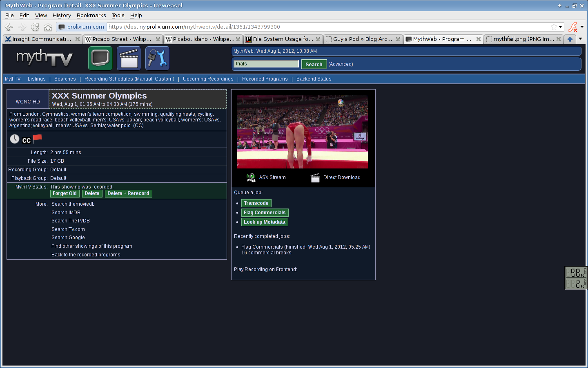This screenshot has height=368, width=588.
Task: Open the Backend Status link
Action: (x=314, y=79)
